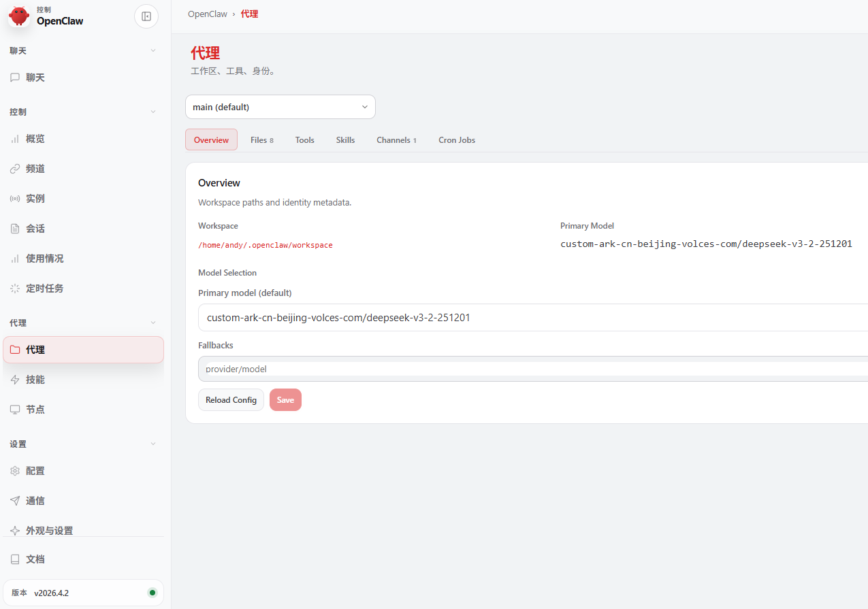This screenshot has height=609, width=868.
Task: Open 定时任务 spinner icon in sidebar
Action: pos(15,289)
